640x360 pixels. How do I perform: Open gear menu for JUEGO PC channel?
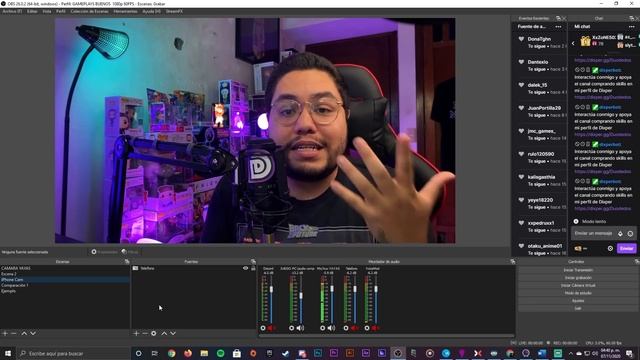[x=291, y=328]
